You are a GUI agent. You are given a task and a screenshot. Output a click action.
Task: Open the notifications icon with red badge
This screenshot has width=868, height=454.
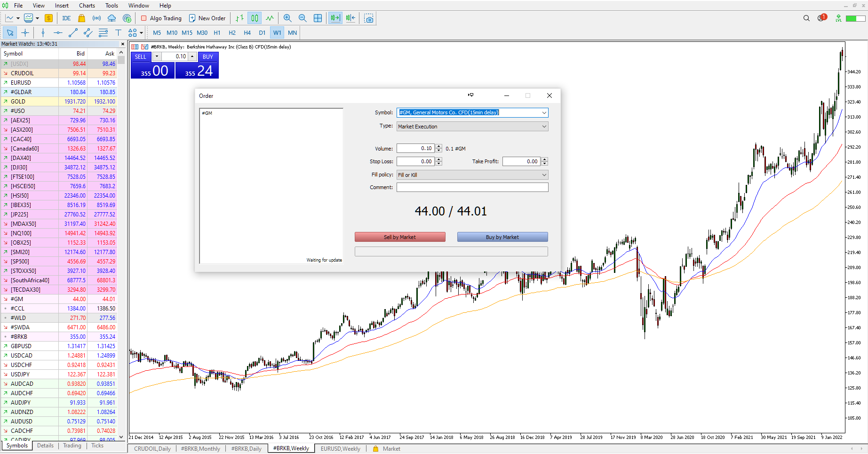(x=822, y=18)
